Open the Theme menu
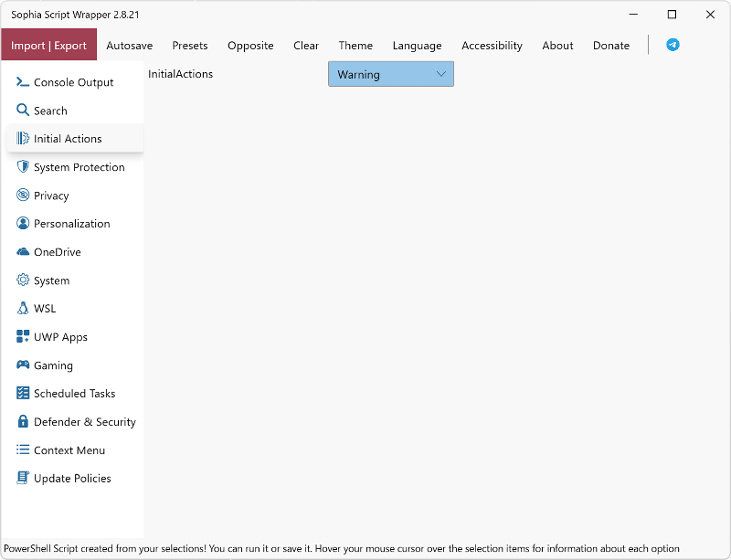The width and height of the screenshot is (731, 560). [355, 46]
